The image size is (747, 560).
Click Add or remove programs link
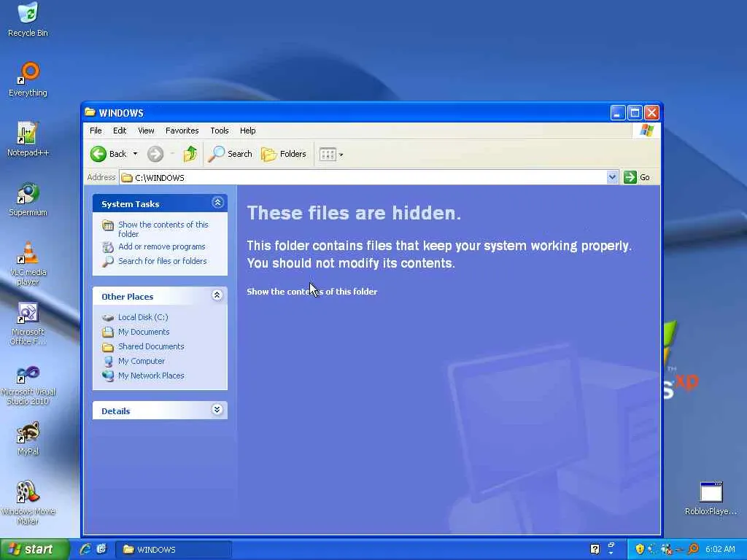161,246
